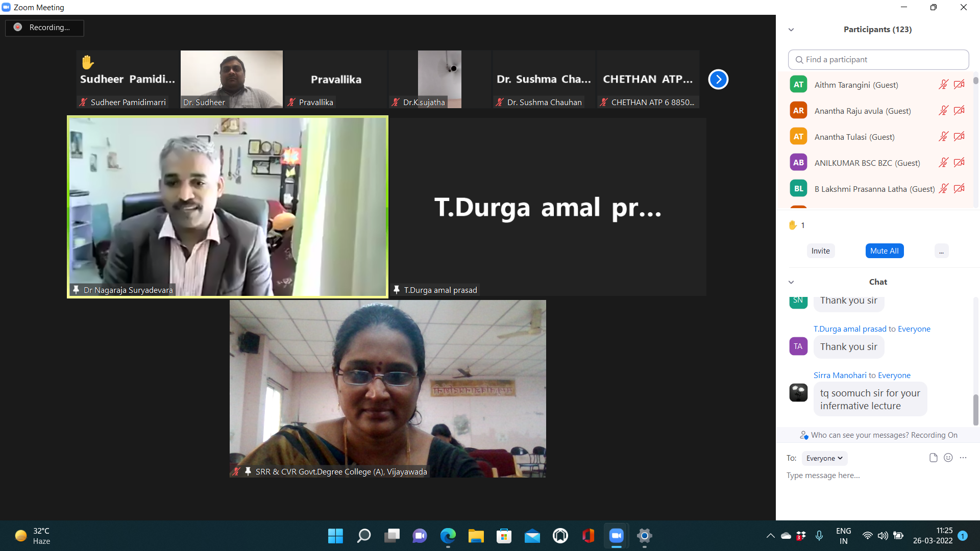Click the file attachment icon in chat
The image size is (980, 551).
tap(933, 458)
